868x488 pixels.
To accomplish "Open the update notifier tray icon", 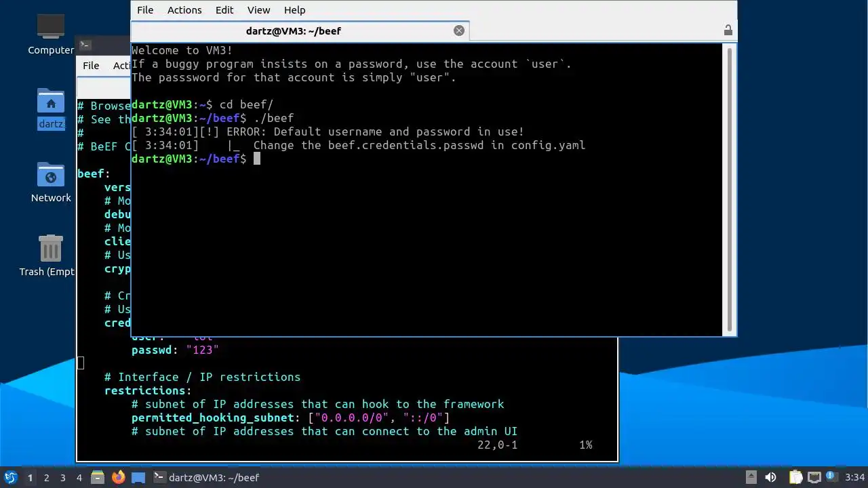I will point(831,477).
